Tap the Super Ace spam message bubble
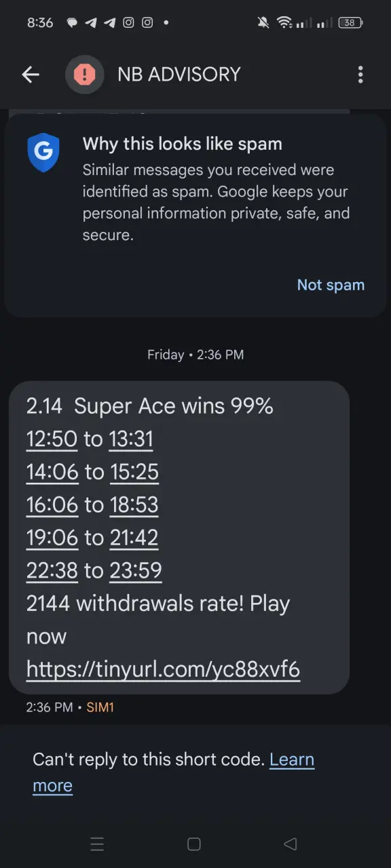Viewport: 391px width, 868px height. (179, 538)
